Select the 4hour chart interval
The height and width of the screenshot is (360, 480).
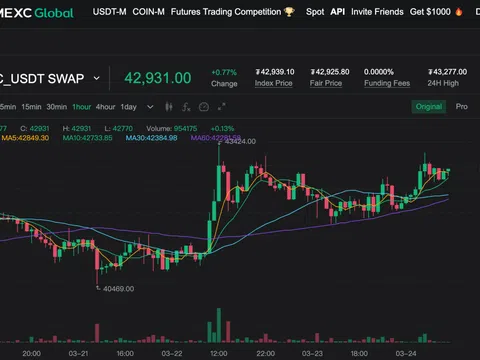(105, 107)
